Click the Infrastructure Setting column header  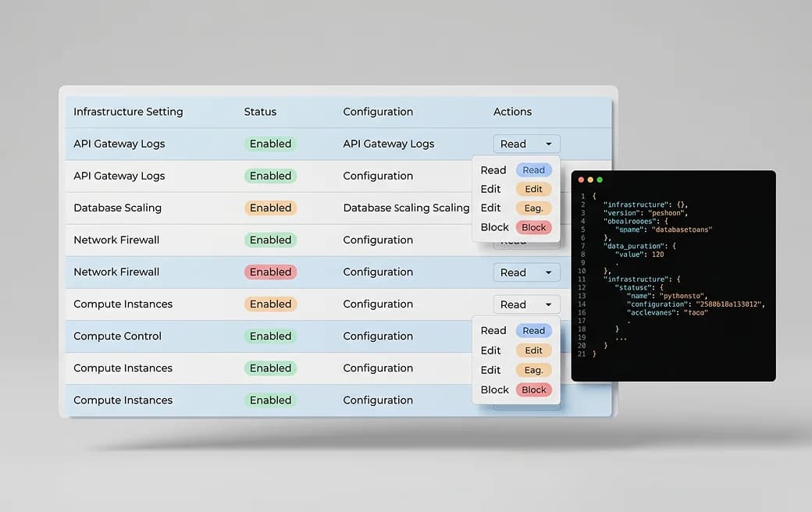click(128, 112)
